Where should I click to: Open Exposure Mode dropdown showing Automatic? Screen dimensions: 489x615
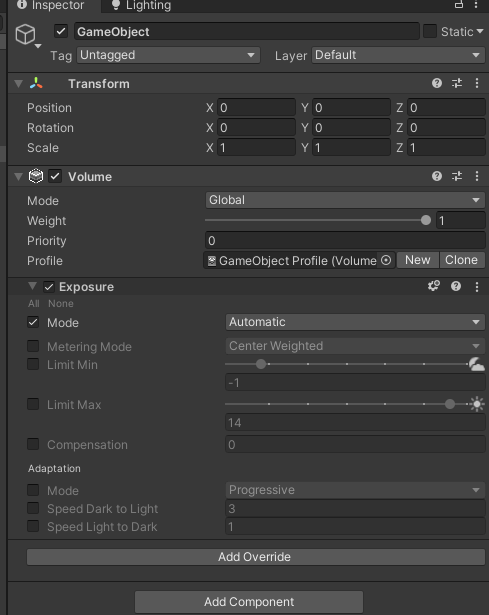355,322
